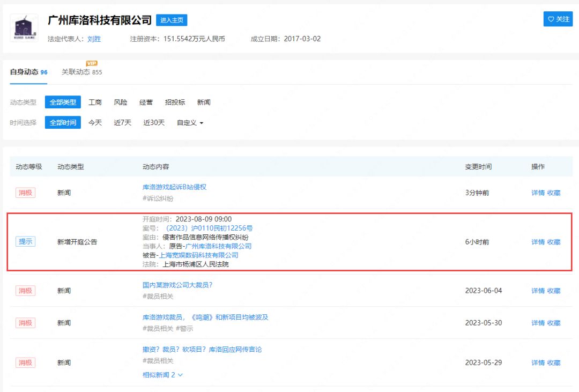The height and width of the screenshot is (392, 579).
Task: Open 详情 for 2023-05-29 news row
Action: (x=538, y=363)
